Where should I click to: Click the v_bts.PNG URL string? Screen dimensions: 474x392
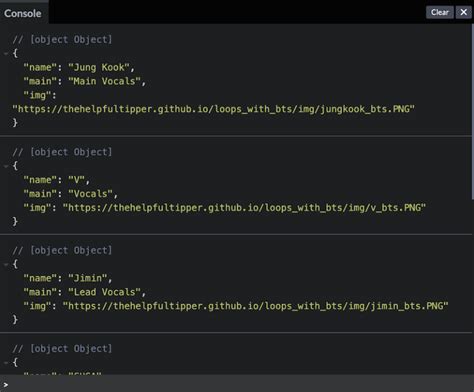point(244,208)
